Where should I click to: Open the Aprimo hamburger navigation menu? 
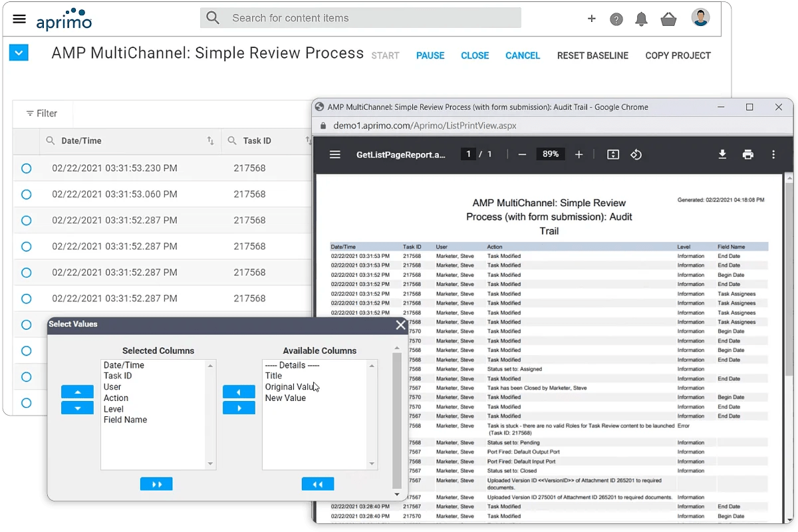click(19, 19)
